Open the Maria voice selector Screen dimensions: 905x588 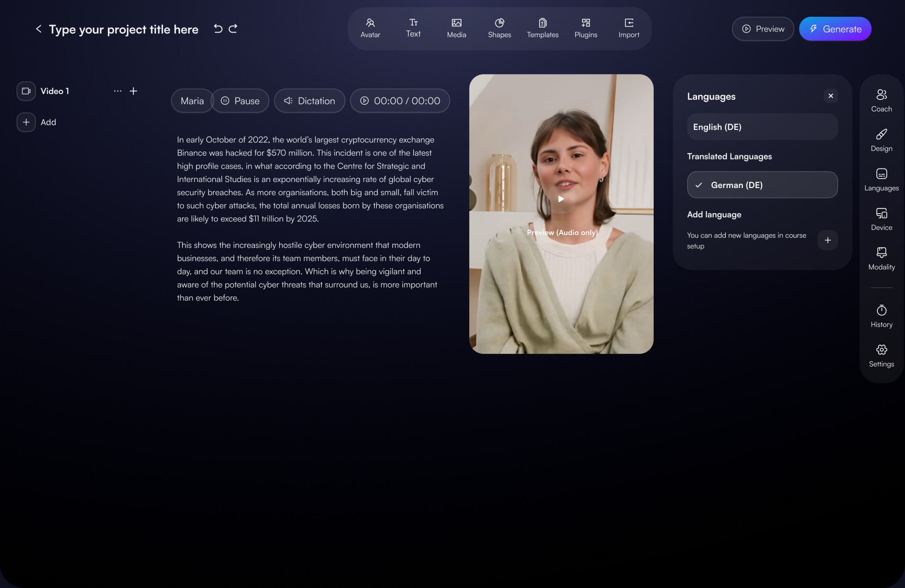(x=192, y=101)
